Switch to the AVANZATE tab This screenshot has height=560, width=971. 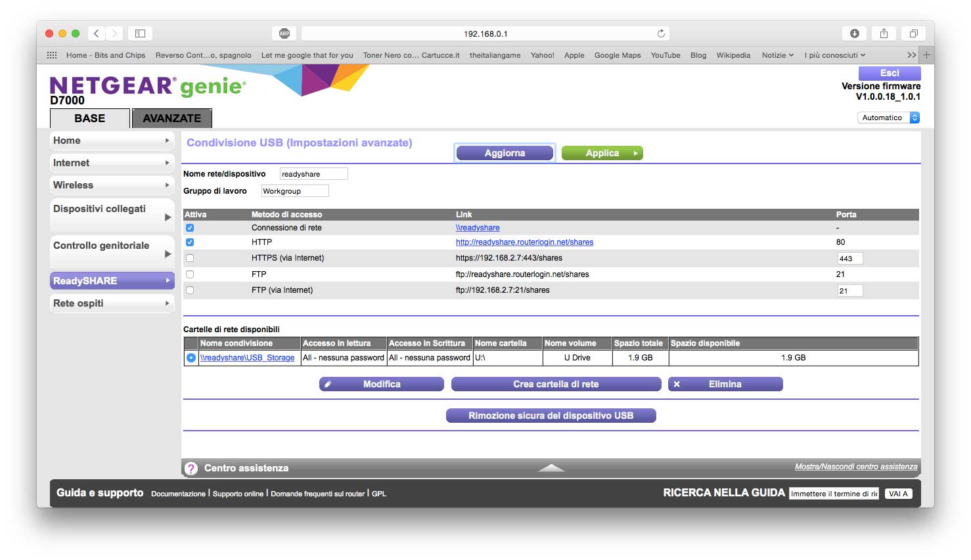coord(172,118)
